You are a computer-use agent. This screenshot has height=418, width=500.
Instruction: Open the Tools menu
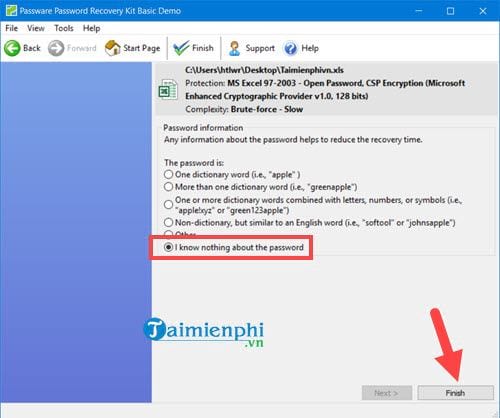coord(64,28)
